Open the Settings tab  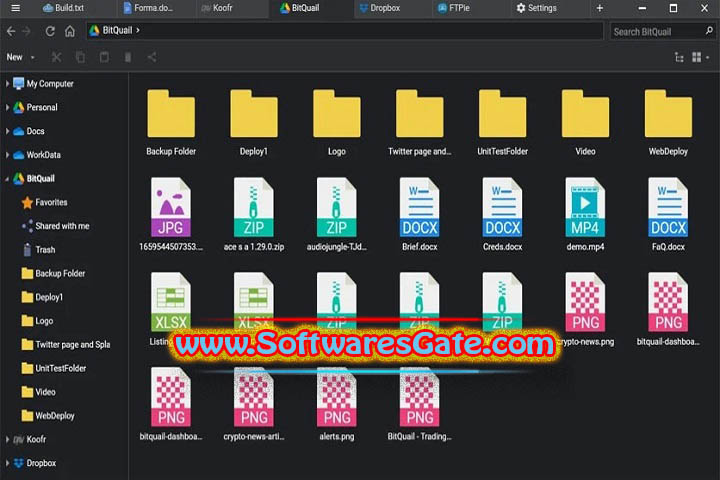tap(536, 8)
